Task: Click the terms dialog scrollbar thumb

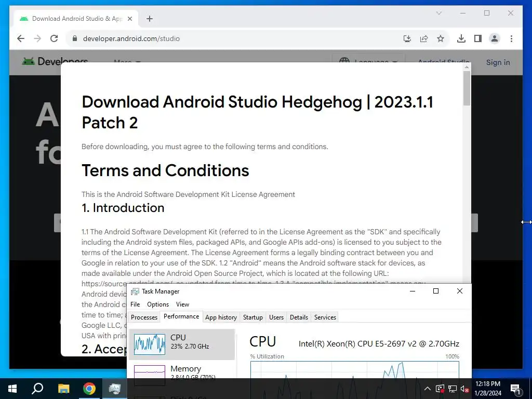Action: coord(467,88)
